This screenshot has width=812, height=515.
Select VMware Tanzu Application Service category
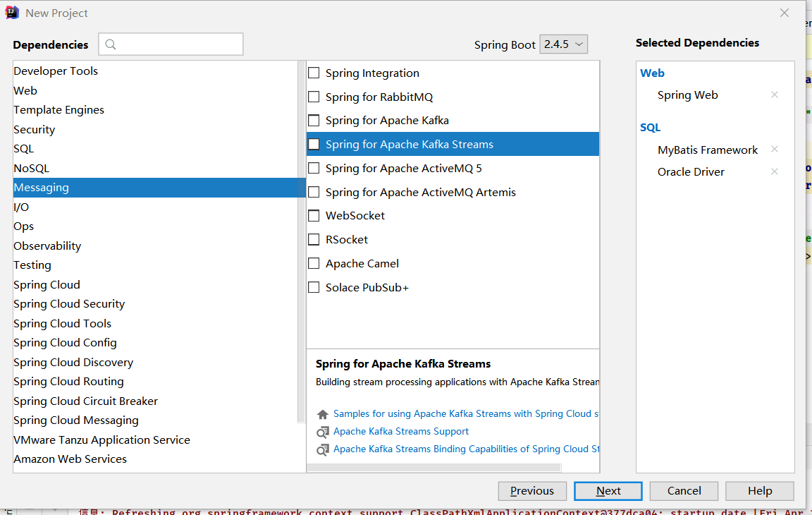[x=155, y=440]
